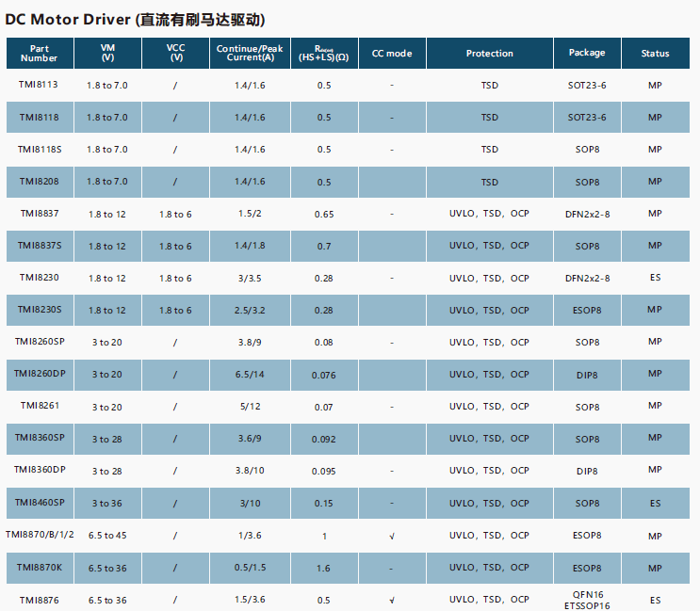Click the Package column header
The image size is (700, 611).
(587, 53)
